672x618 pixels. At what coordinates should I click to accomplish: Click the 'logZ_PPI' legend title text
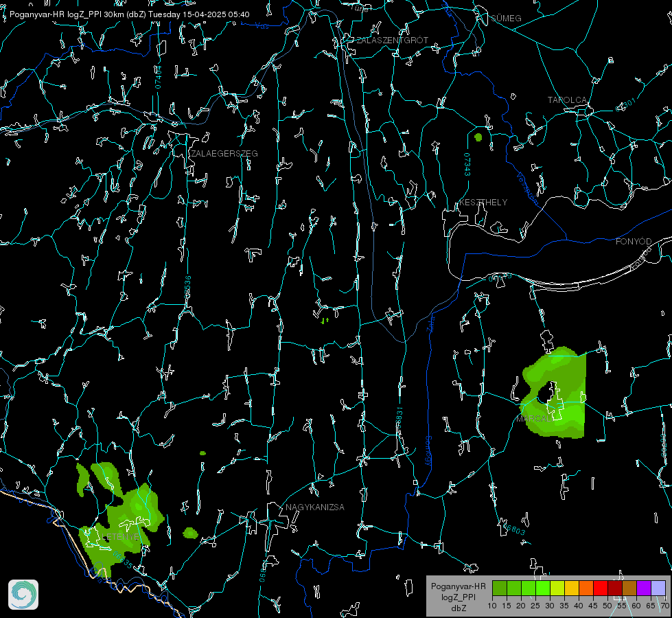tap(458, 597)
